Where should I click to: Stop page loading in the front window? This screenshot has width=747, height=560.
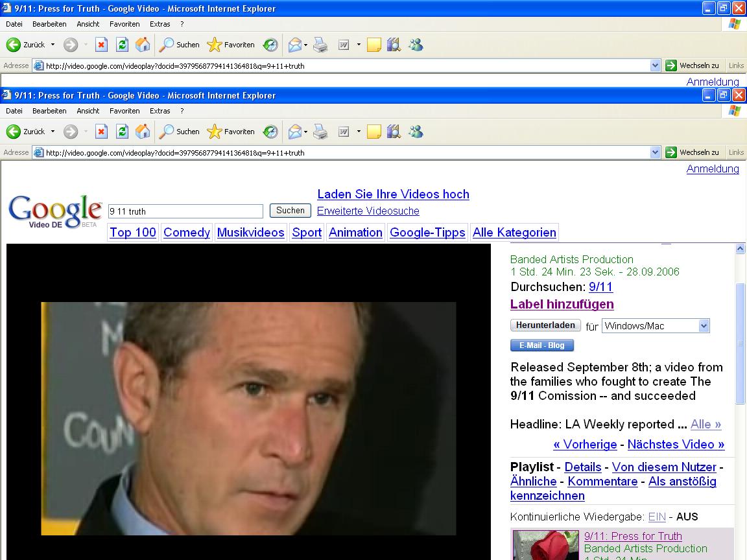(101, 132)
